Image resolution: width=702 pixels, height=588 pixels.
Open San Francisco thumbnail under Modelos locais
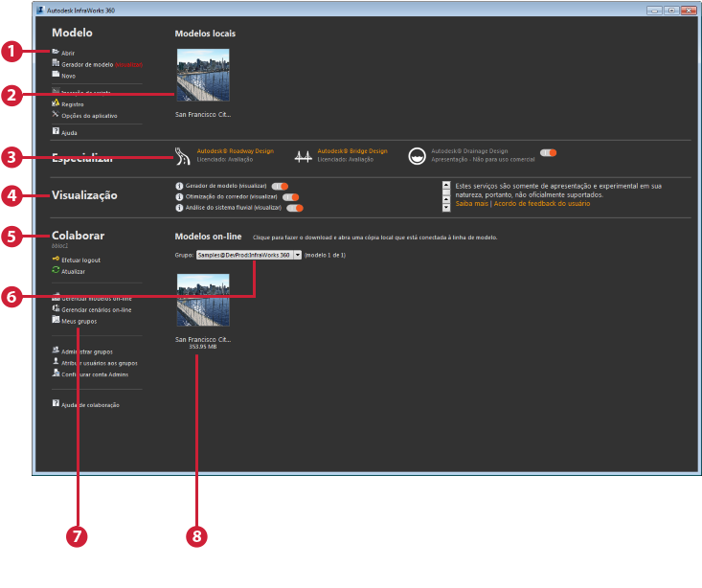coord(203,75)
